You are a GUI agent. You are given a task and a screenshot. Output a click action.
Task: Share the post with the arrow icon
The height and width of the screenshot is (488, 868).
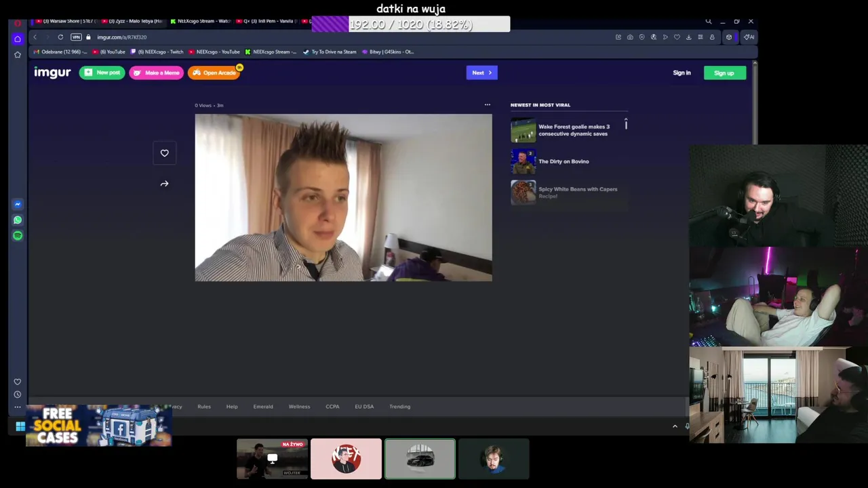tap(164, 184)
